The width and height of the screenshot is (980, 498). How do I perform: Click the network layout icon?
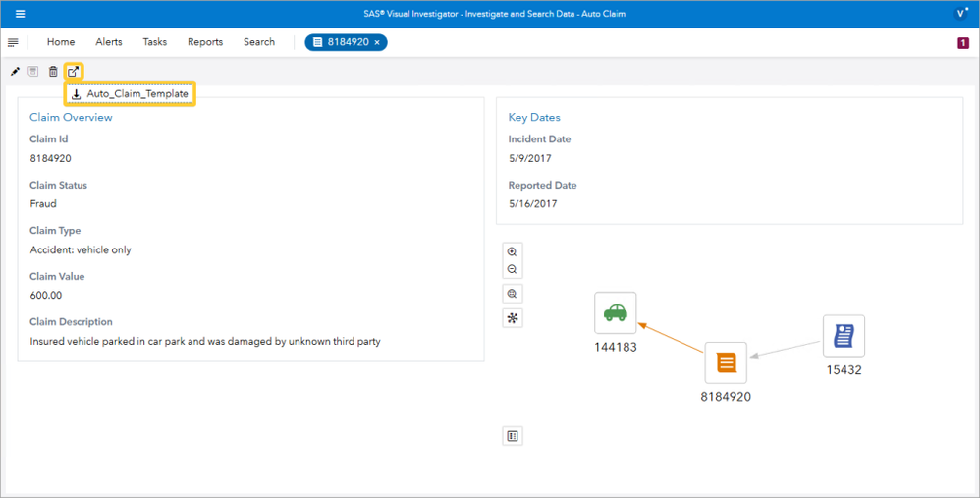click(513, 318)
